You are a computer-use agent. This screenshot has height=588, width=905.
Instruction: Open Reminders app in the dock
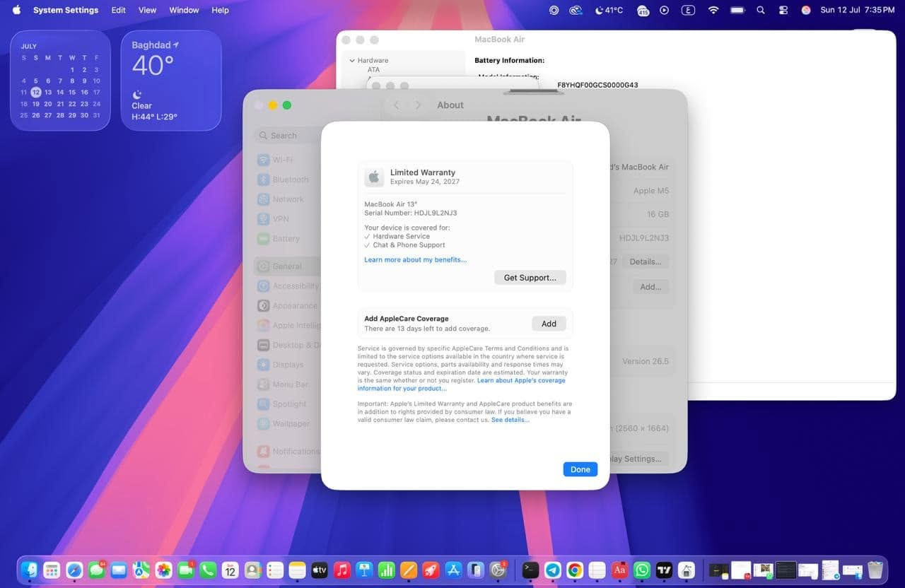click(275, 570)
